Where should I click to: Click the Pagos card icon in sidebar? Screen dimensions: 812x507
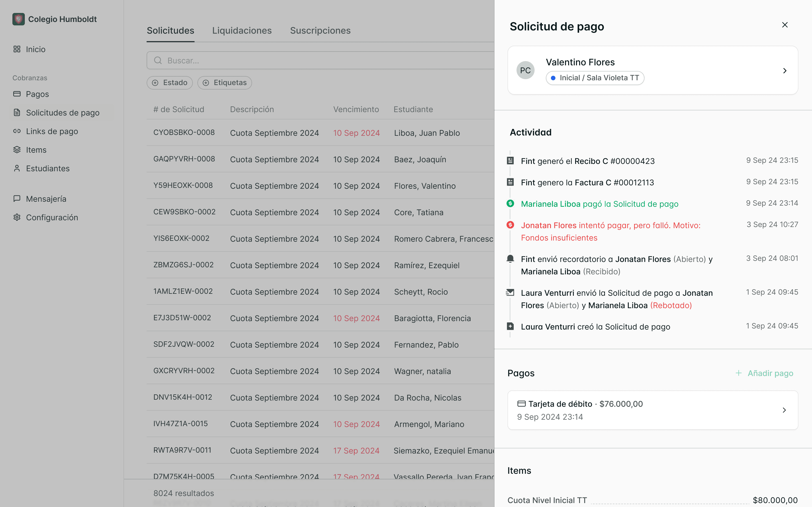click(17, 94)
